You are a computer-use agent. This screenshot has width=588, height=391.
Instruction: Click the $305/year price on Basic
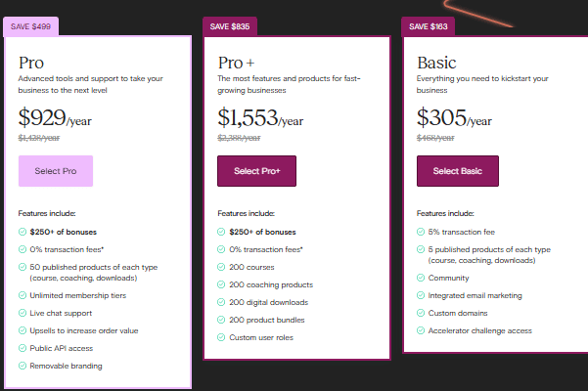pyautogui.click(x=454, y=119)
